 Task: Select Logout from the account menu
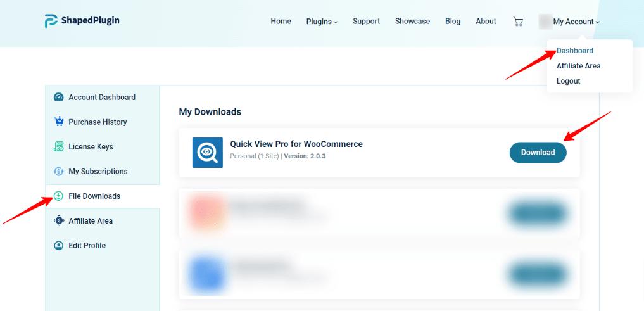[568, 81]
